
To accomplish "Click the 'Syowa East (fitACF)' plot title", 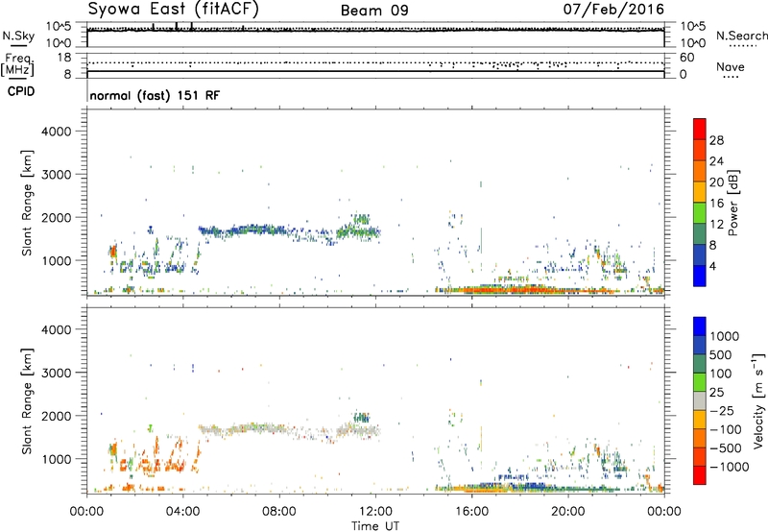I will tap(173, 9).
